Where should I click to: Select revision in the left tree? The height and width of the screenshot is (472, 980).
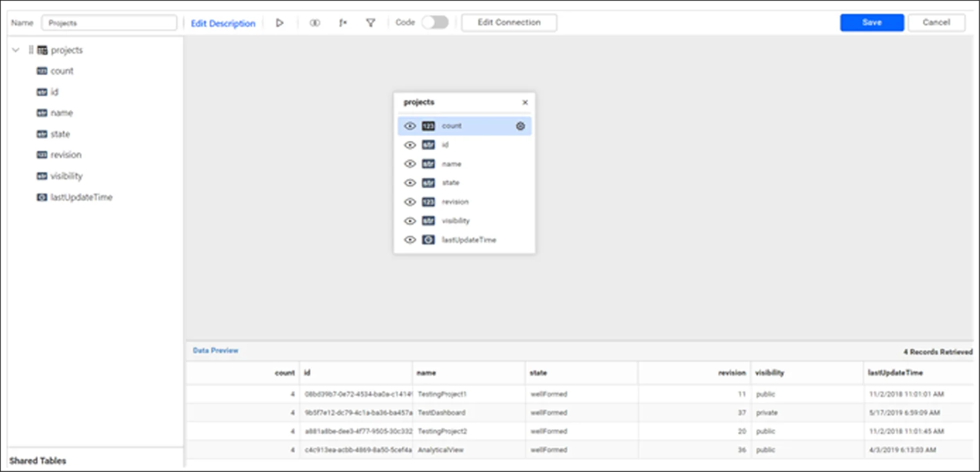(x=66, y=155)
